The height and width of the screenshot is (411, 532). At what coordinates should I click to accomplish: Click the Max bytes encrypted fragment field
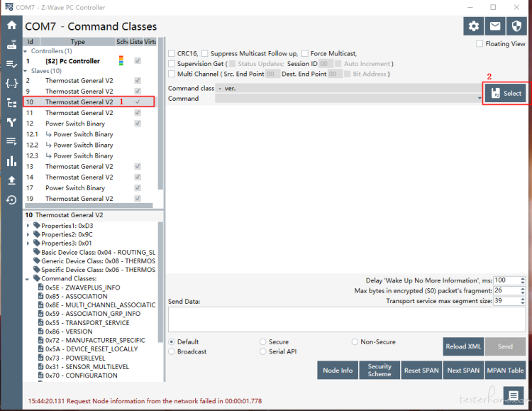tap(506, 290)
